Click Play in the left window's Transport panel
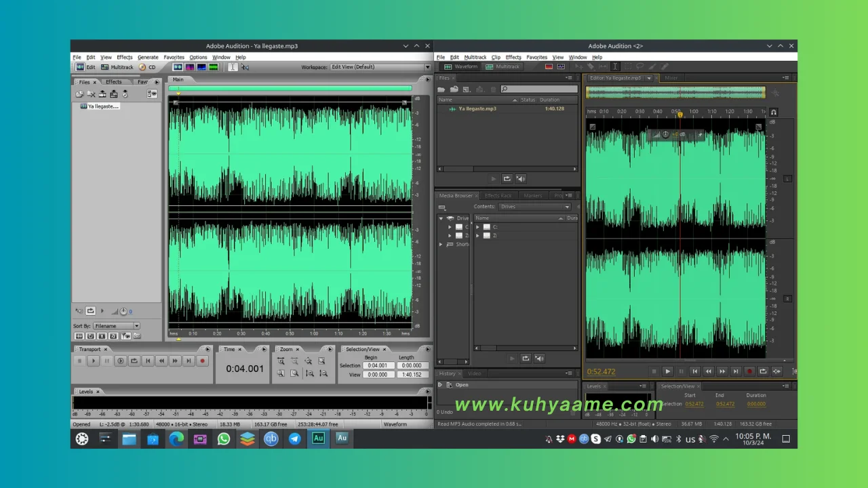868x488 pixels. pyautogui.click(x=94, y=361)
